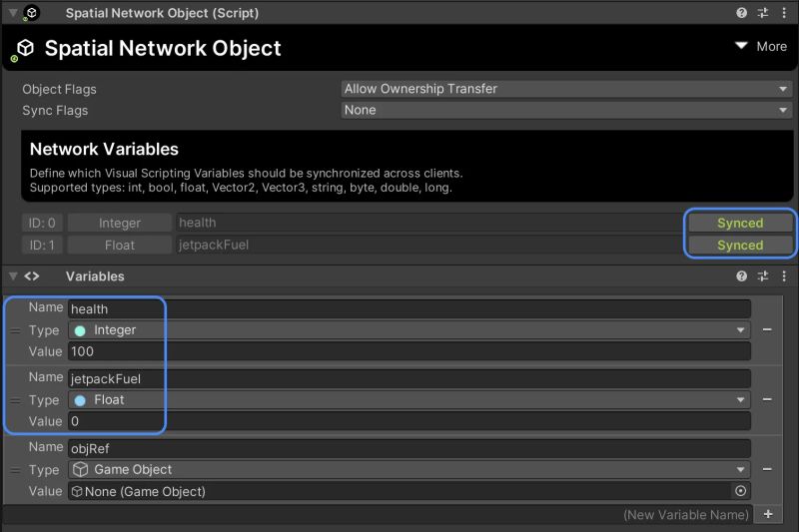Click the Network Variables heading

(104, 149)
